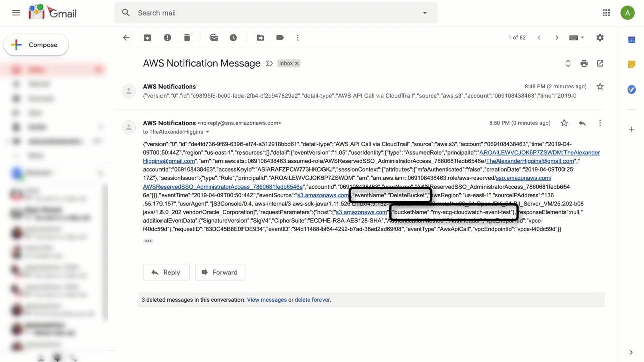
Task: Click the Gmail logo
Action: pos(53,13)
